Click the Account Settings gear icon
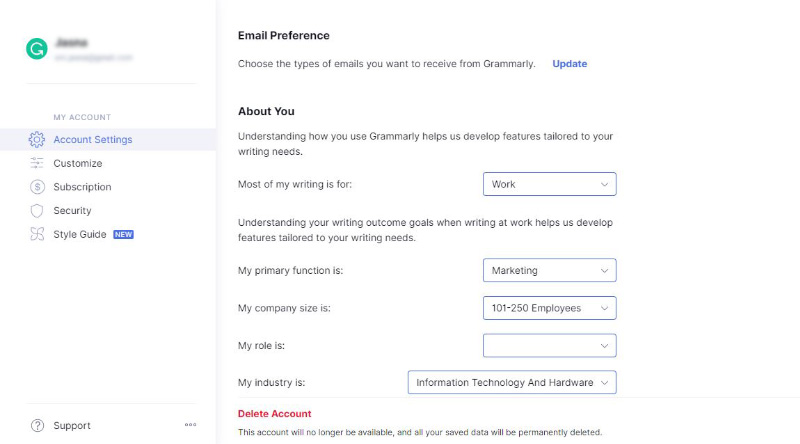800x444 pixels. tap(37, 139)
